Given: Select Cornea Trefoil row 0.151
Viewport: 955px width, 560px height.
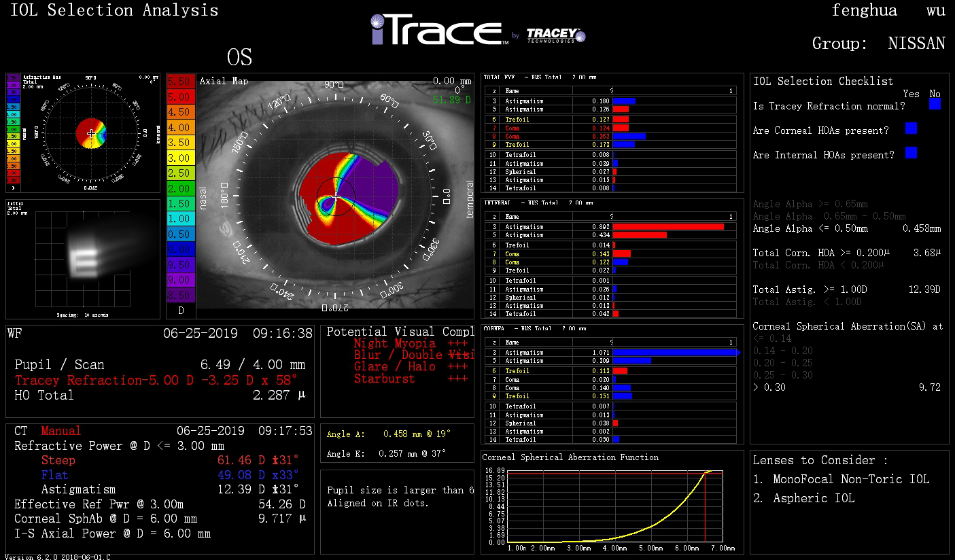Looking at the screenshot, I should 610,396.
